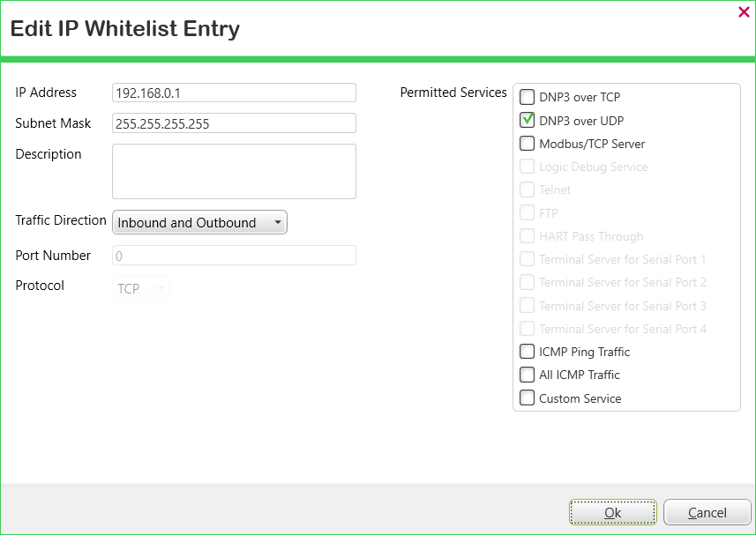Tick the Custom Service checkbox
Screen dimensions: 756x535
tap(528, 398)
